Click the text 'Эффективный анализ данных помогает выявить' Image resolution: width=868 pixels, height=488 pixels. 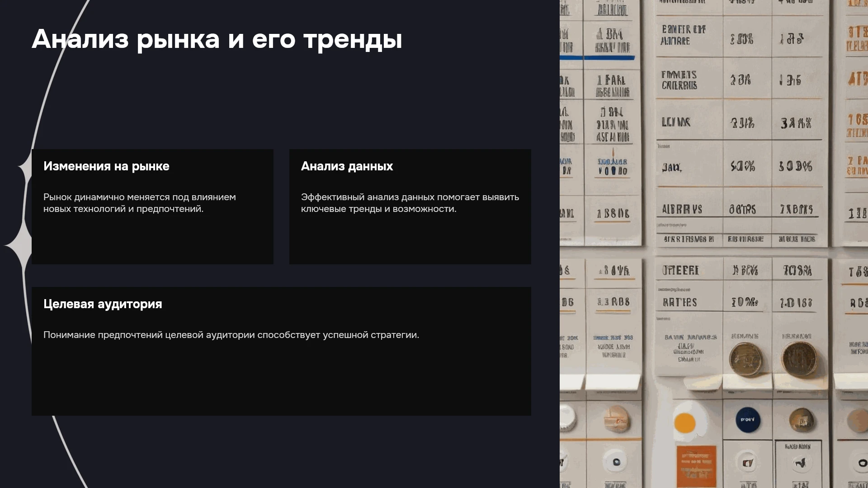point(410,197)
